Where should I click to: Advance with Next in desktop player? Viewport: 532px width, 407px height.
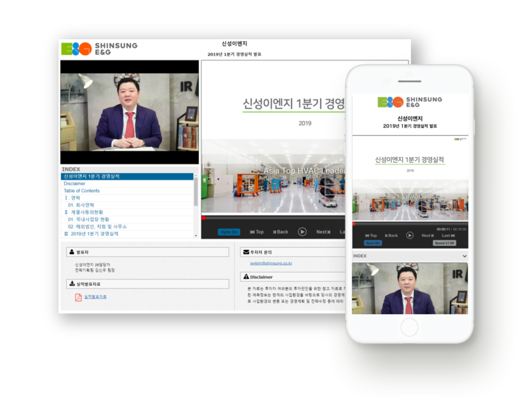[323, 232]
